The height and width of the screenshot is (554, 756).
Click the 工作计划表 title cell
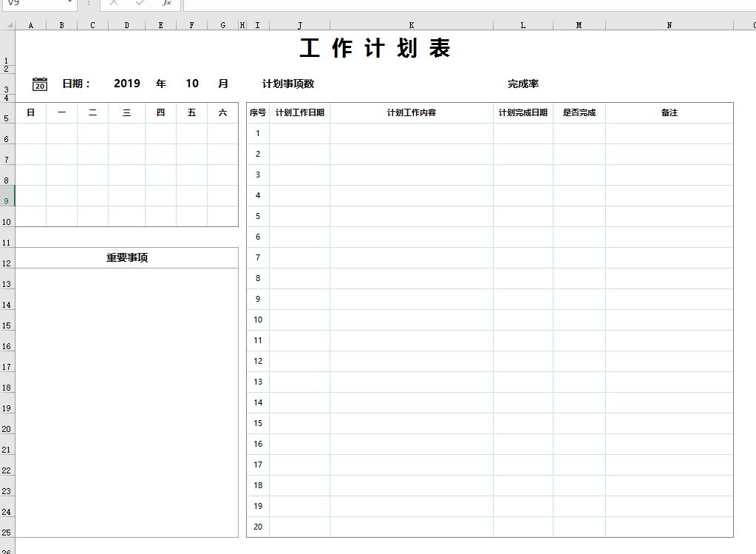(375, 49)
